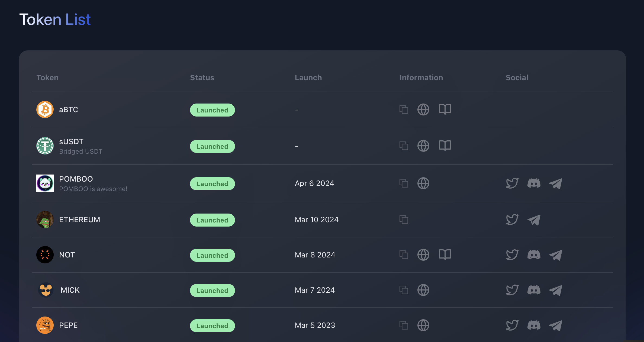Image resolution: width=644 pixels, height=342 pixels.
Task: Send a Telegram message link for POMBOO
Action: [x=555, y=183]
